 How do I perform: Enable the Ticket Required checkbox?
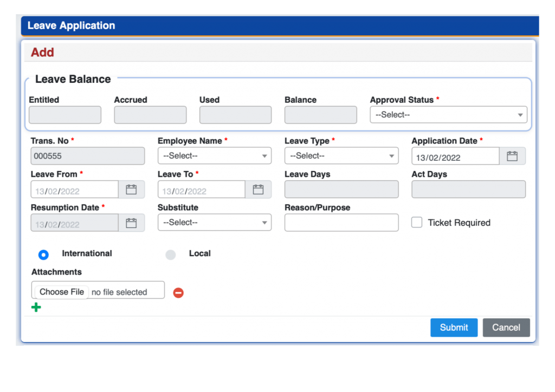(x=416, y=222)
